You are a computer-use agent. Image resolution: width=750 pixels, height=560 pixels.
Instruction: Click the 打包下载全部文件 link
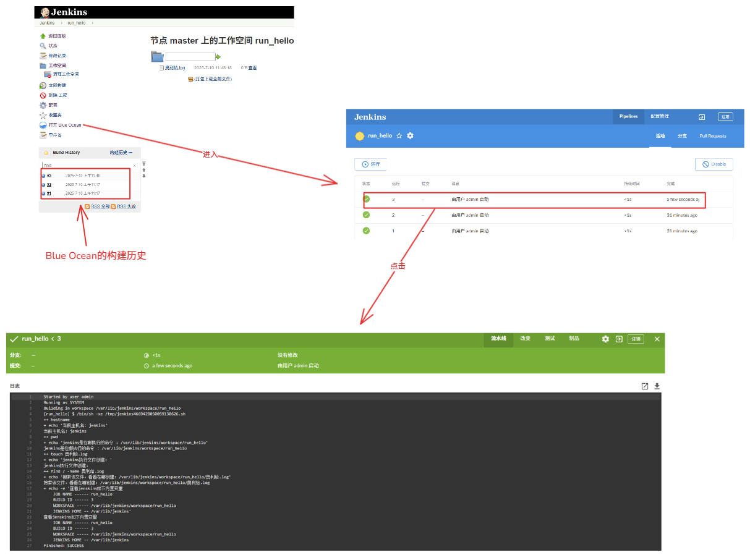click(x=213, y=79)
